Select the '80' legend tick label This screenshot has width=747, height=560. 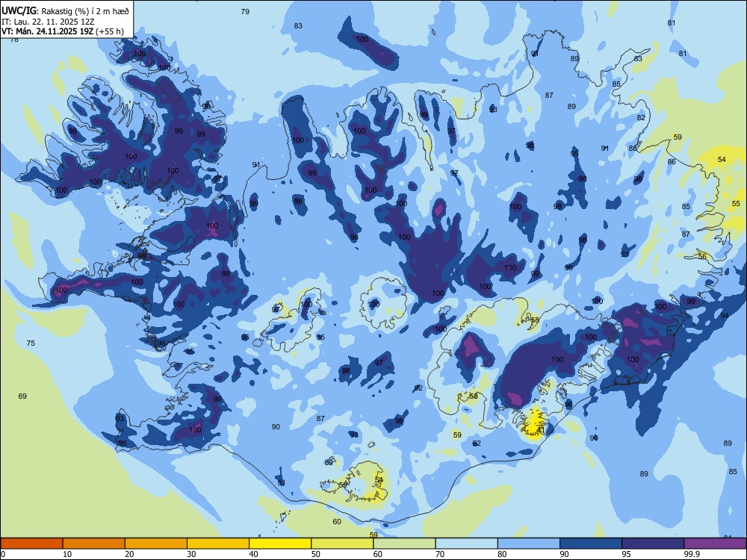(x=503, y=554)
